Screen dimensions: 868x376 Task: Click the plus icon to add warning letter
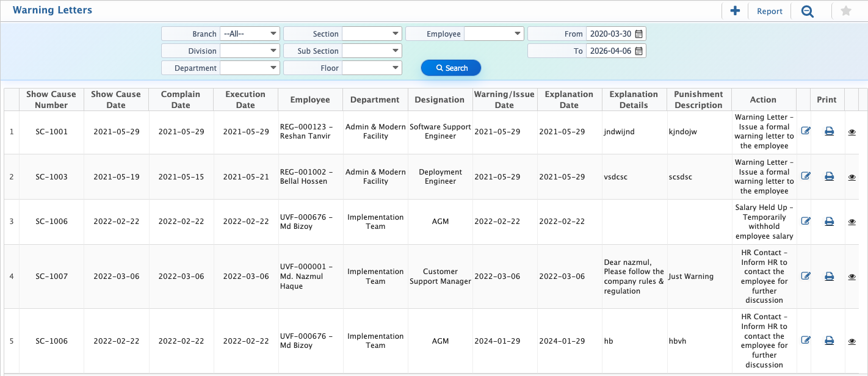tap(735, 11)
